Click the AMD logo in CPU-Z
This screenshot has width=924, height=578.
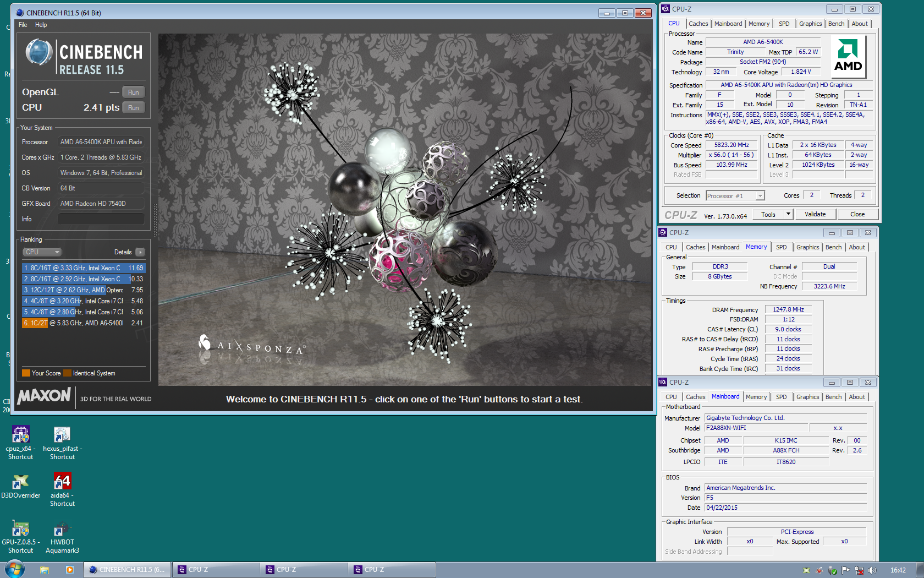click(x=848, y=57)
